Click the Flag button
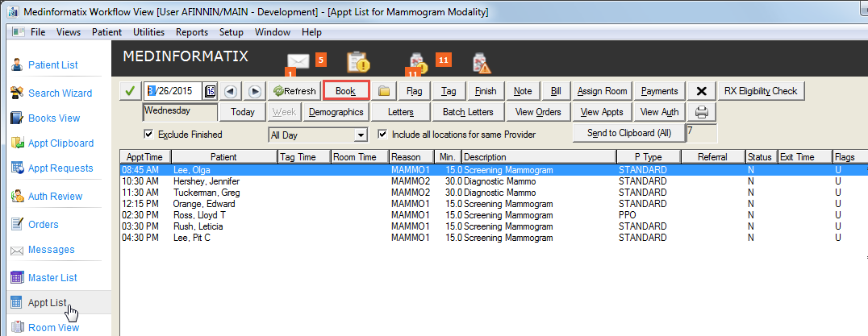The width and height of the screenshot is (868, 336). tap(414, 91)
